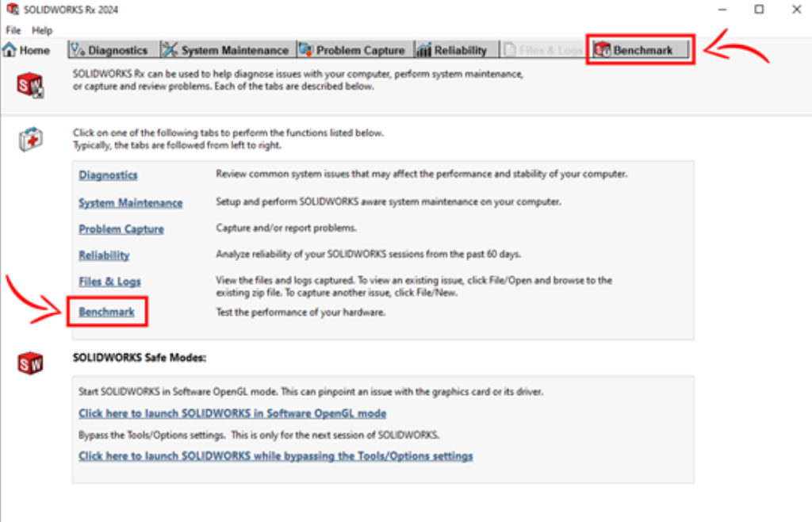The width and height of the screenshot is (812, 522).
Task: Follow the Benchmark link
Action: 107,312
